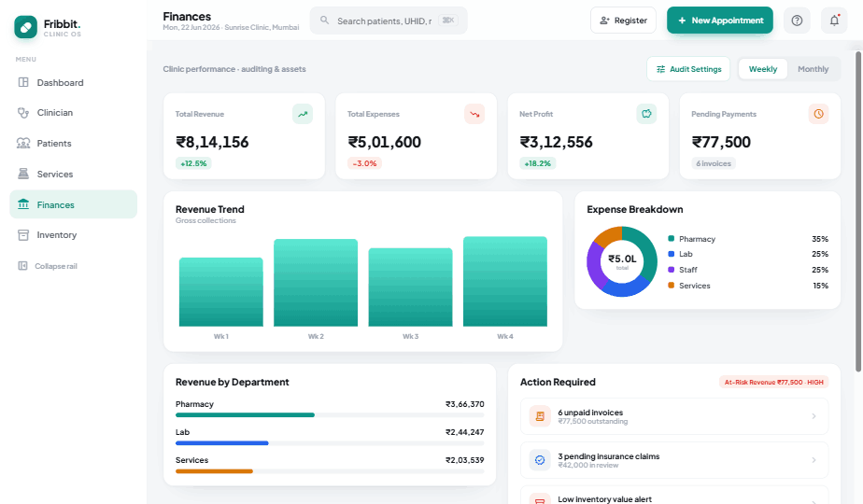Go to Dashboard in the menu
This screenshot has width=863, height=504.
click(73, 82)
